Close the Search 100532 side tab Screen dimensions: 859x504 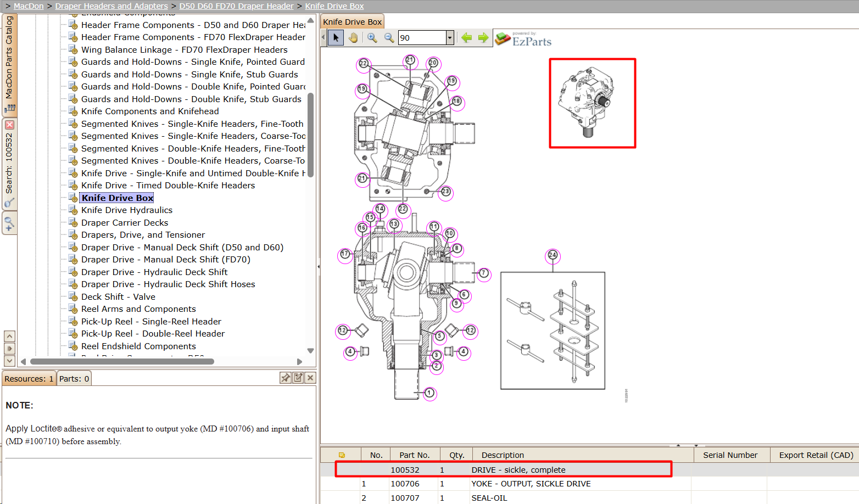click(9, 125)
